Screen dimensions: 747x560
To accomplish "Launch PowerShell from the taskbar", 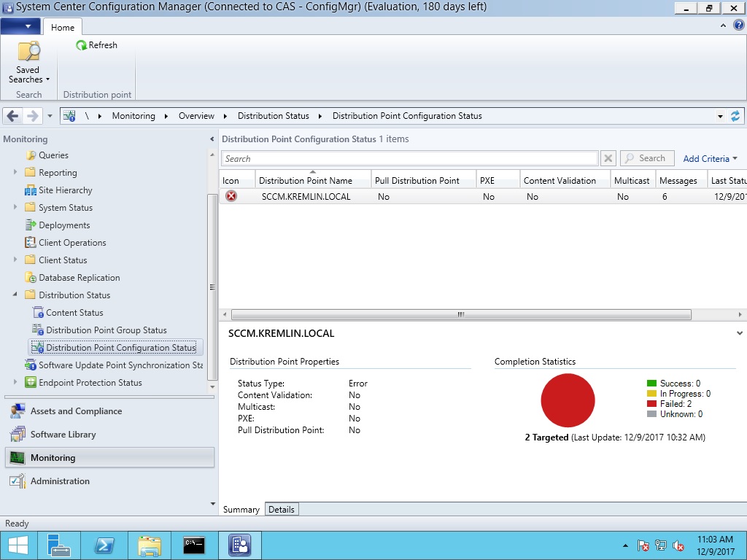I will pos(104,545).
